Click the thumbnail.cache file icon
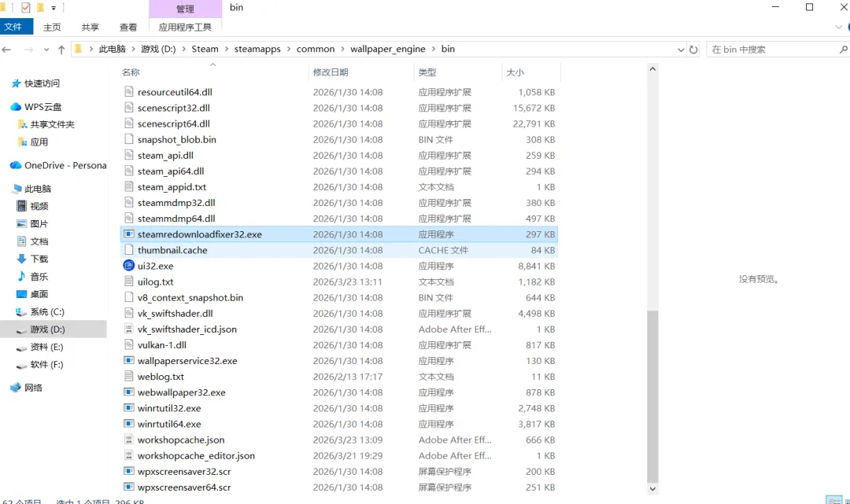Screen dimensions: 850x504 point(128,250)
